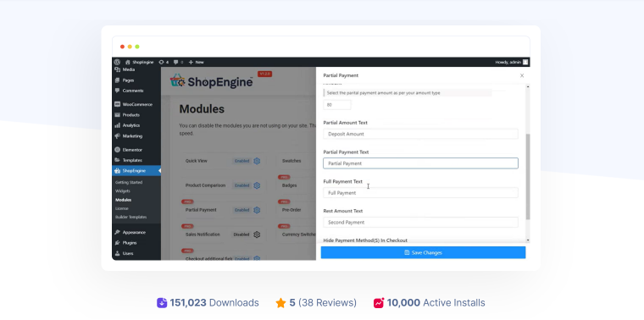Open the Modules submenu item
Image resolution: width=644 pixels, height=320 pixels.
(123, 200)
